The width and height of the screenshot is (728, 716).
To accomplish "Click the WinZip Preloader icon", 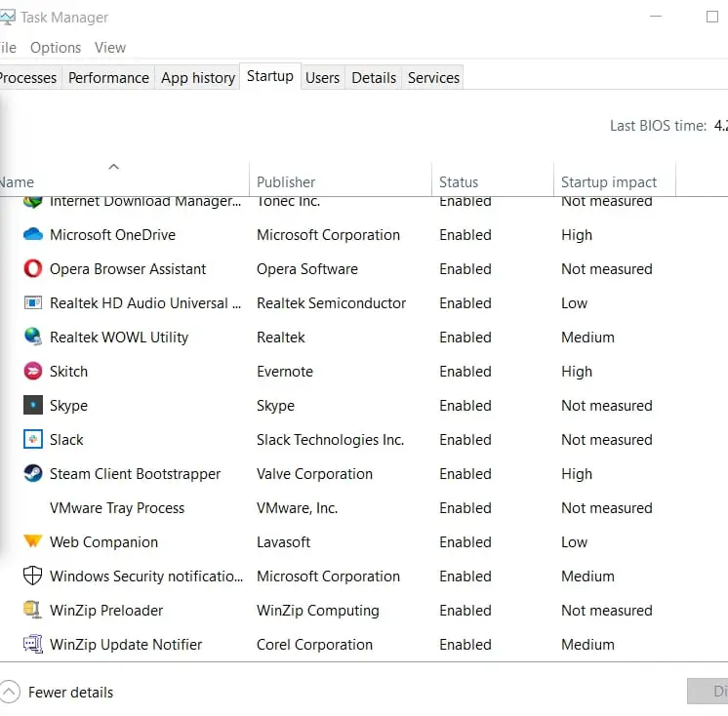I will point(33,610).
